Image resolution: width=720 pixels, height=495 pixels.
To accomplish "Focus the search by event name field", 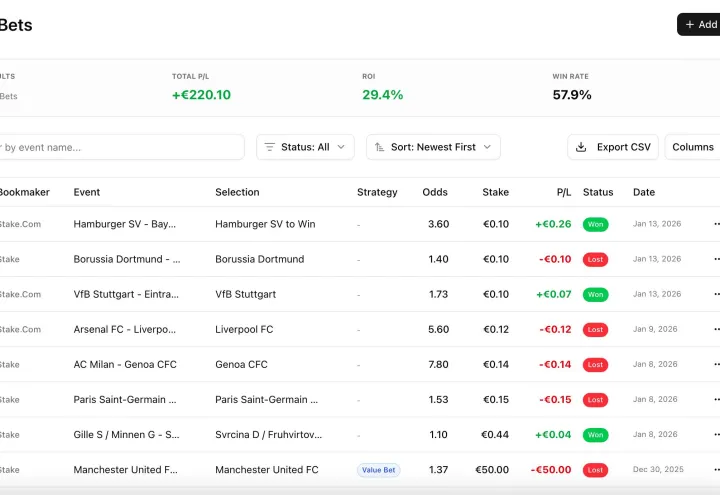I will [121, 147].
